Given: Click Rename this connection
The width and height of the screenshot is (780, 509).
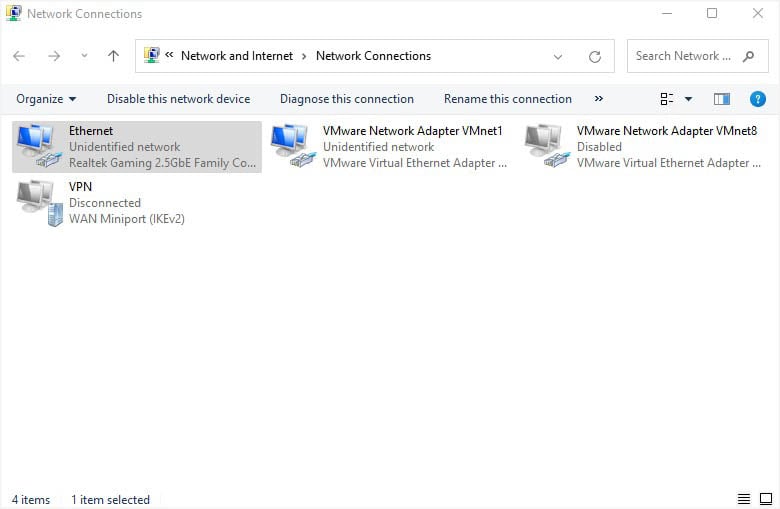Looking at the screenshot, I should 508,99.
